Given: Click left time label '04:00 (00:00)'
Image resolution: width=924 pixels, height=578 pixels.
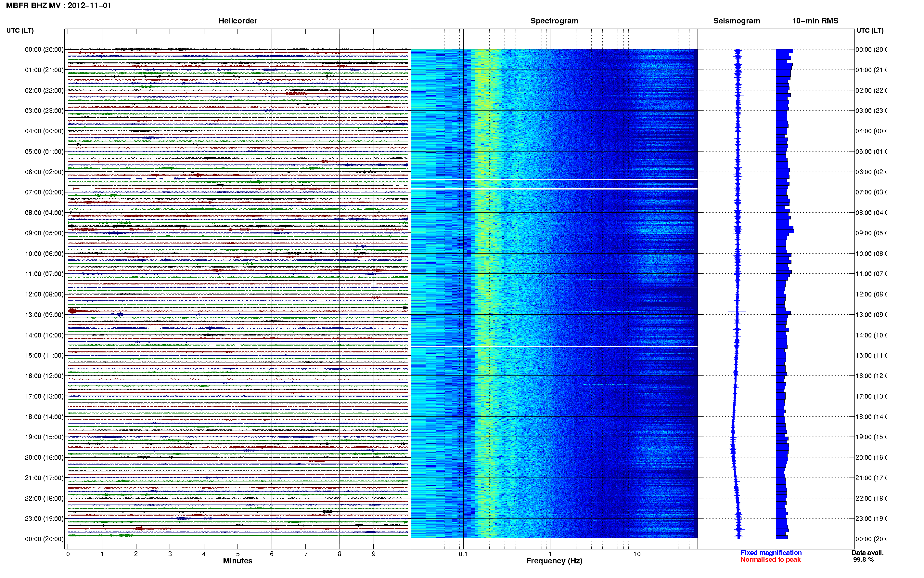Looking at the screenshot, I should click(x=44, y=131).
